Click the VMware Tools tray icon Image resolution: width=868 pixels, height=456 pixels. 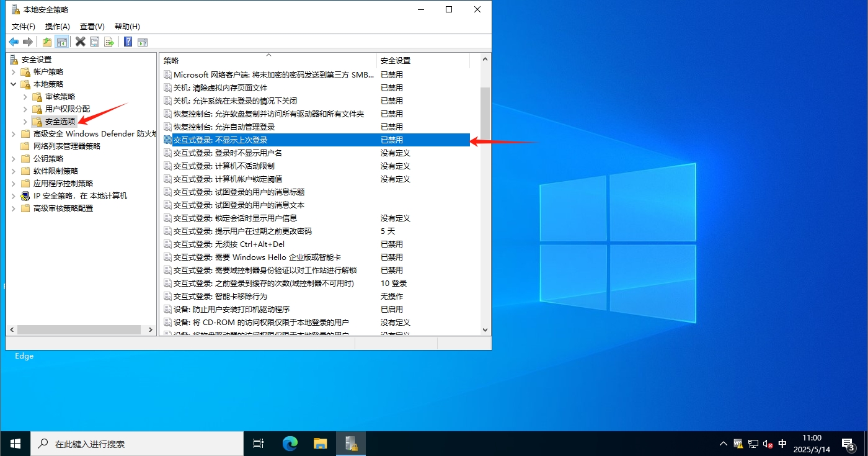pos(738,444)
